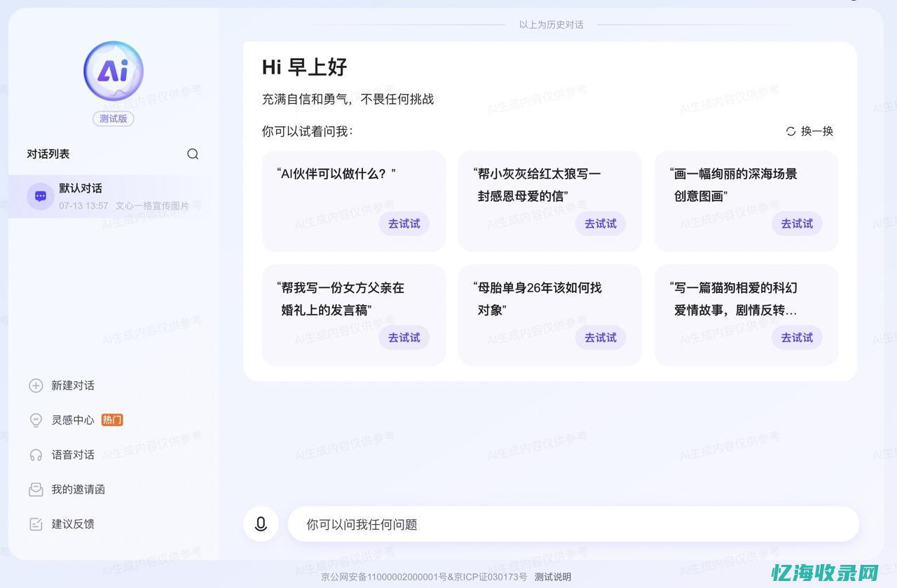Screen dimensions: 897x588
Task: Click the 对话列表 heading
Action: pyautogui.click(x=48, y=154)
